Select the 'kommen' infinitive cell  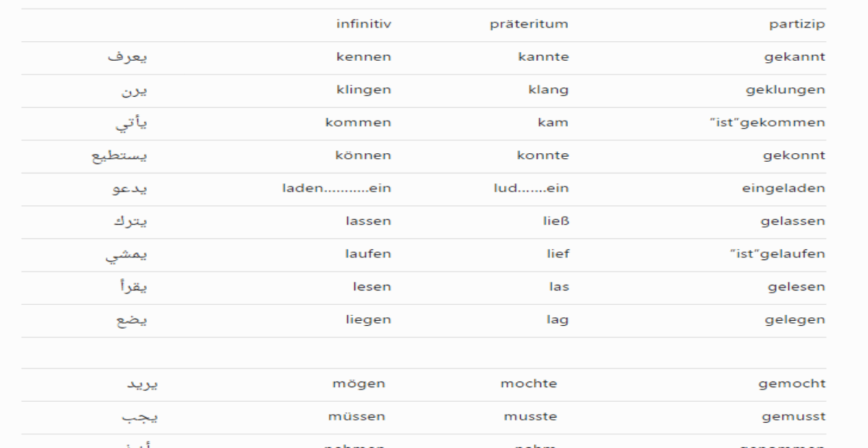pos(358,123)
